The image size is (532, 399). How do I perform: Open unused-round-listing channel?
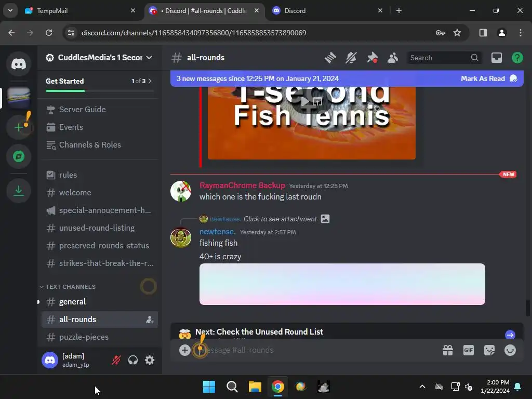[x=100, y=228]
